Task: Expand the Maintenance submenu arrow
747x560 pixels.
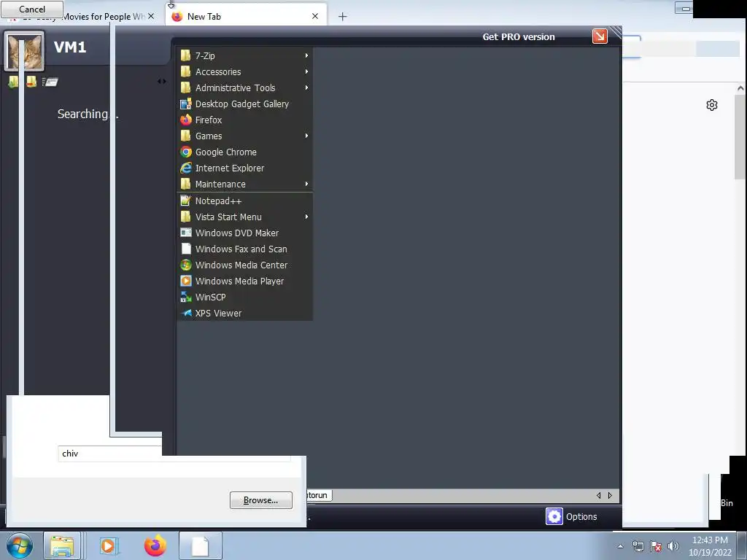Action: pyautogui.click(x=307, y=184)
